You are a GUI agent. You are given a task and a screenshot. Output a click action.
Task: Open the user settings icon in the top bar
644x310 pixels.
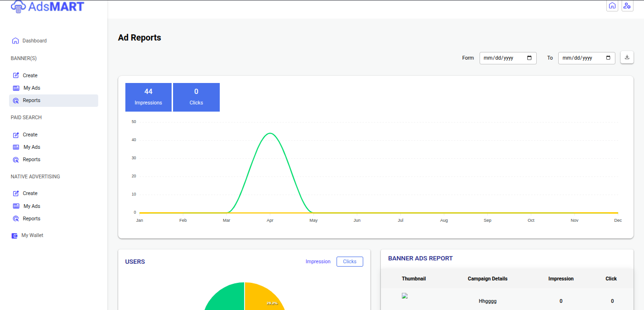(x=627, y=6)
